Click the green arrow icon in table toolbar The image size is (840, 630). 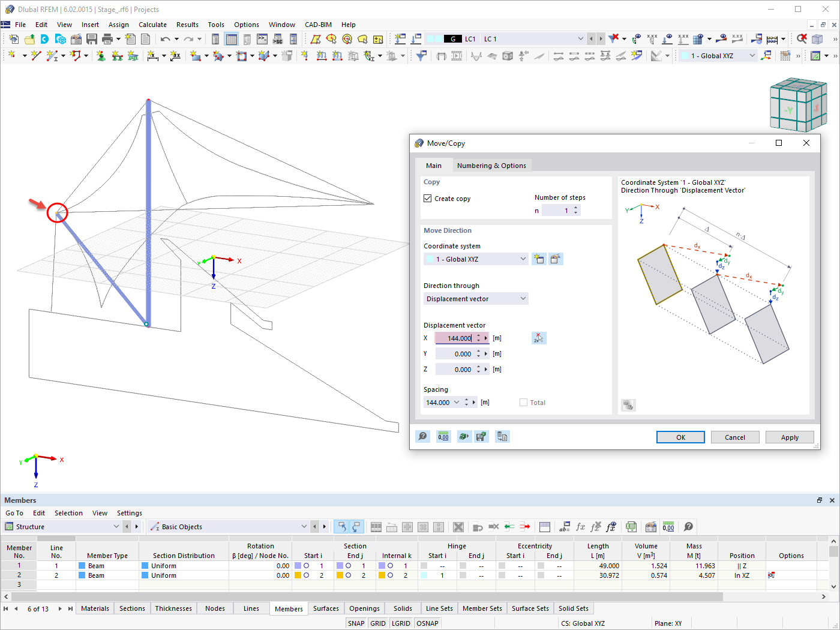coord(509,527)
